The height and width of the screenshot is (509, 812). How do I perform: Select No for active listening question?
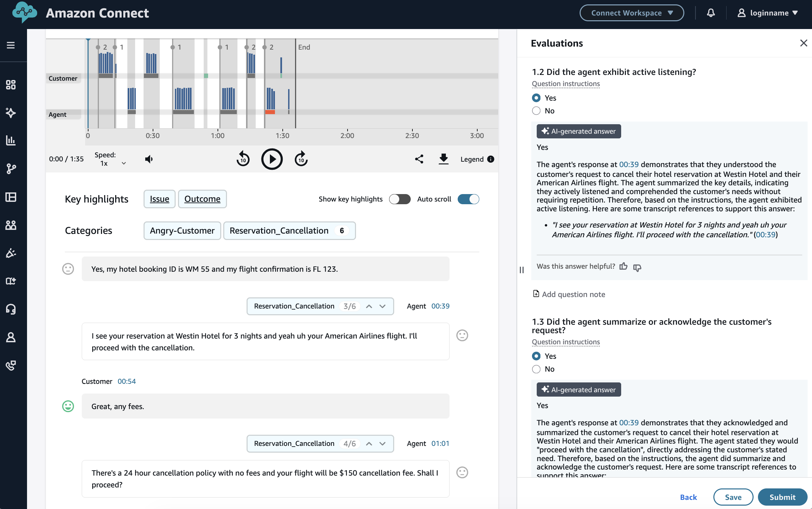(x=536, y=111)
